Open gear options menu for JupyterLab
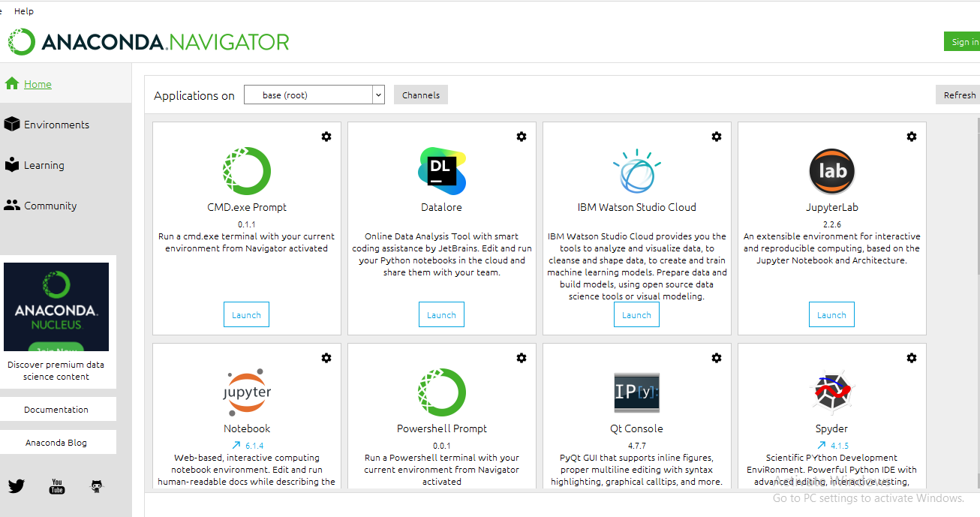Screen dimensions: 980x517 click(912, 137)
